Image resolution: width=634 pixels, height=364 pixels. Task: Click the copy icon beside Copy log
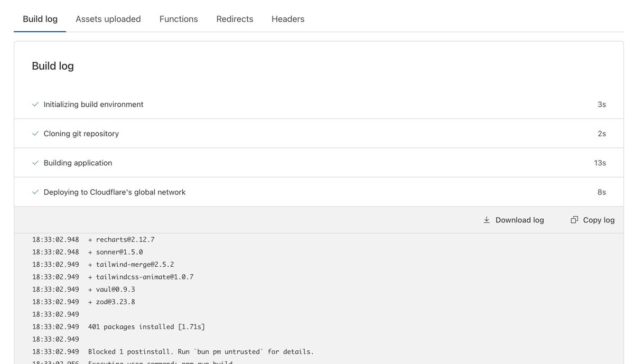tap(574, 220)
